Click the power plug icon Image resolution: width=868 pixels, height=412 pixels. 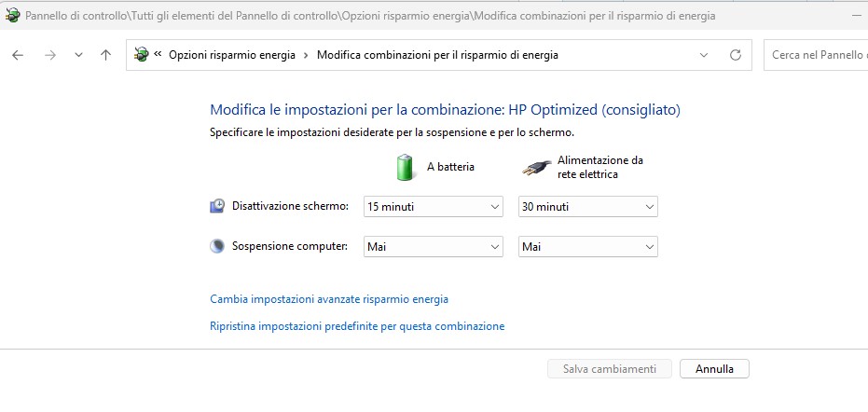[x=533, y=168]
